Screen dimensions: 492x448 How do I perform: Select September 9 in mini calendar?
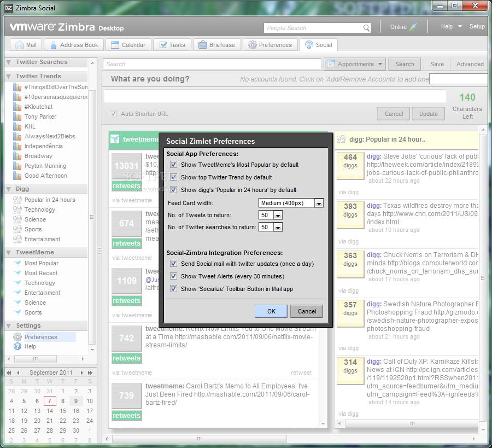coord(76,401)
